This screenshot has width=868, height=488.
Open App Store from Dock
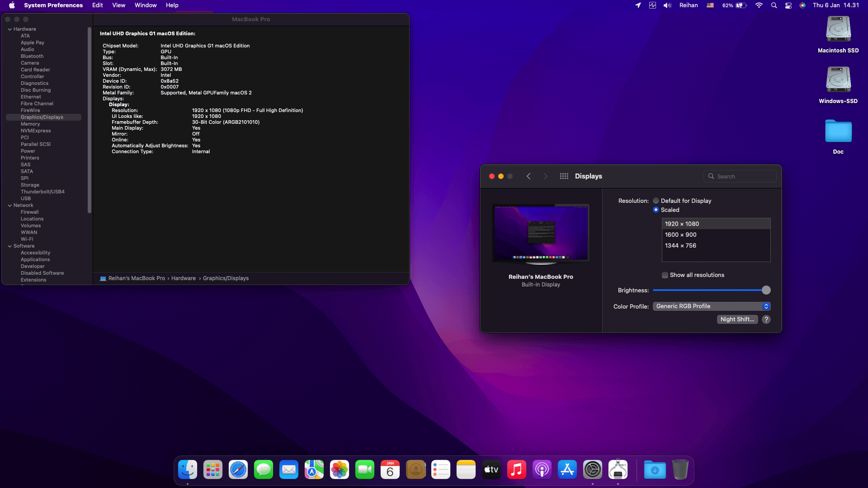click(567, 470)
